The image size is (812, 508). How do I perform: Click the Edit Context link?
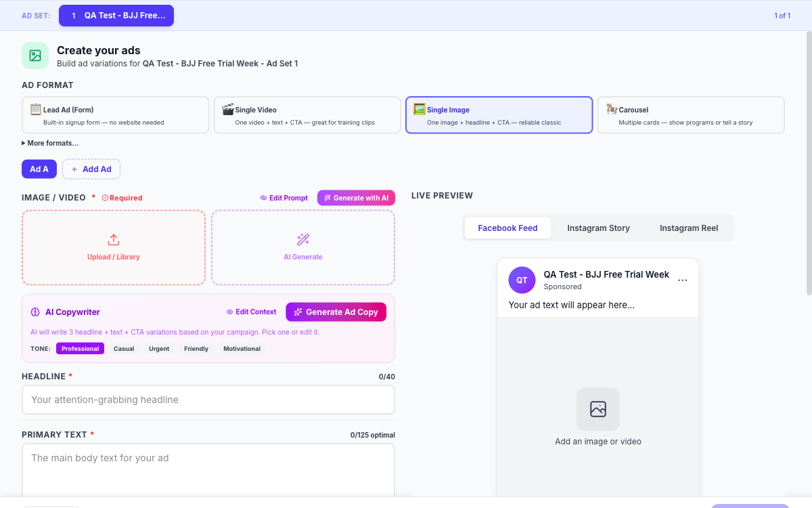pyautogui.click(x=251, y=312)
